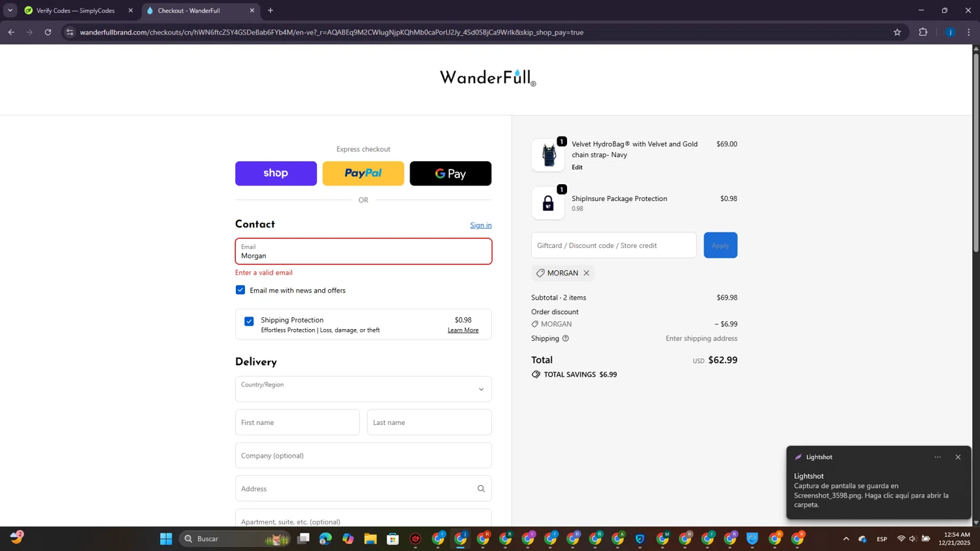Click the TOTAL SAVINGS tag icon

[536, 375]
